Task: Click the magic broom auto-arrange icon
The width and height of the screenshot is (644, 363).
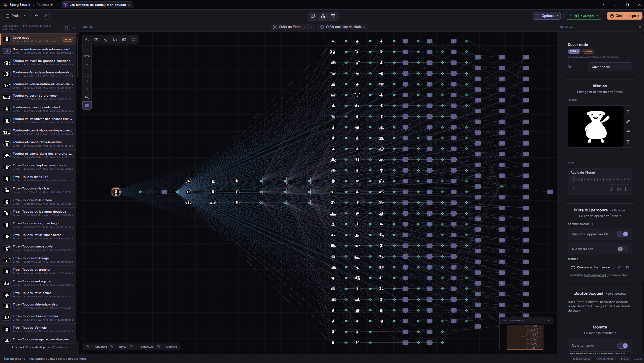Action: click(87, 97)
